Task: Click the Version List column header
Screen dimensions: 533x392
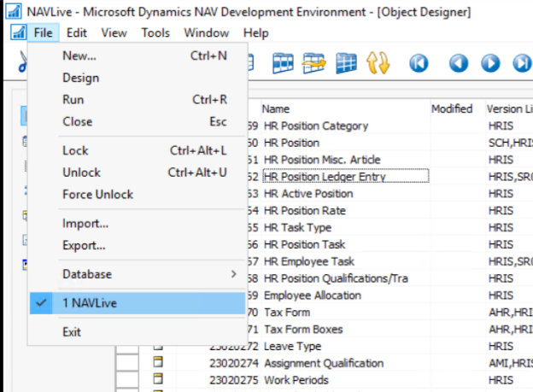Action: point(509,108)
